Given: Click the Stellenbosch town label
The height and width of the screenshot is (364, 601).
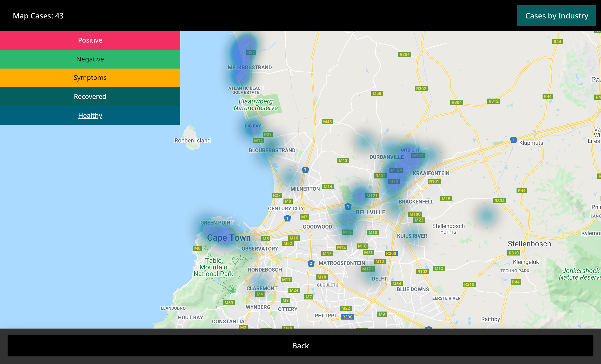Looking at the screenshot, I should tap(529, 244).
